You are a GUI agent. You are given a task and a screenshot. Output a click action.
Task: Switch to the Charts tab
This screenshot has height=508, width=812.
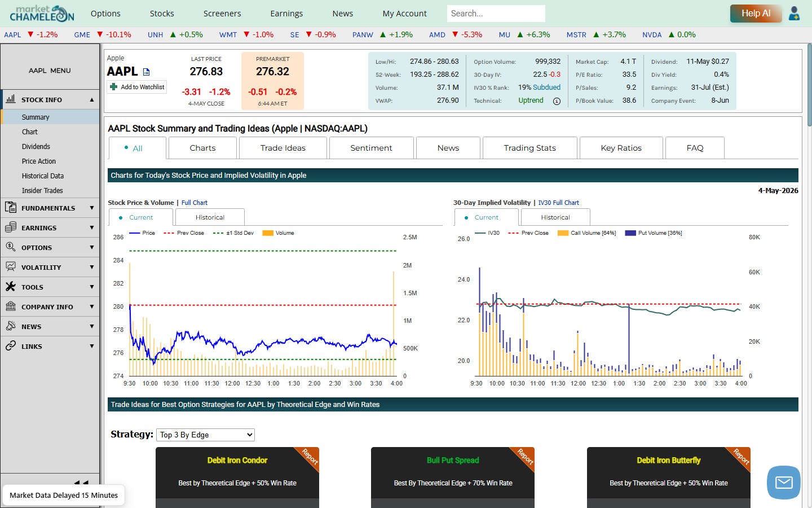pos(202,148)
